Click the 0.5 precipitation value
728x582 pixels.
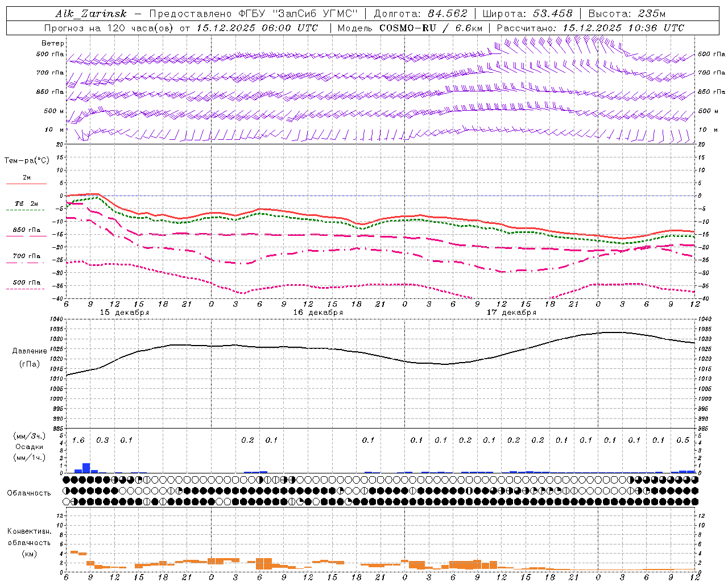click(x=682, y=440)
